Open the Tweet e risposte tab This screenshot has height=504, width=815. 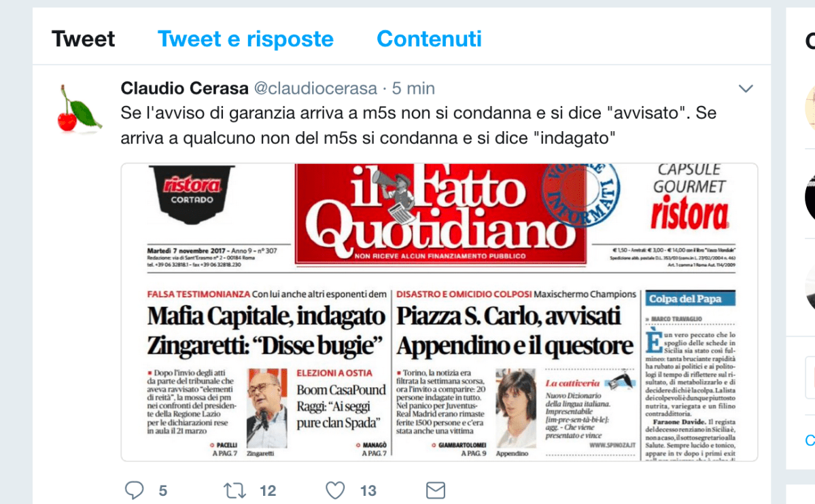245,39
